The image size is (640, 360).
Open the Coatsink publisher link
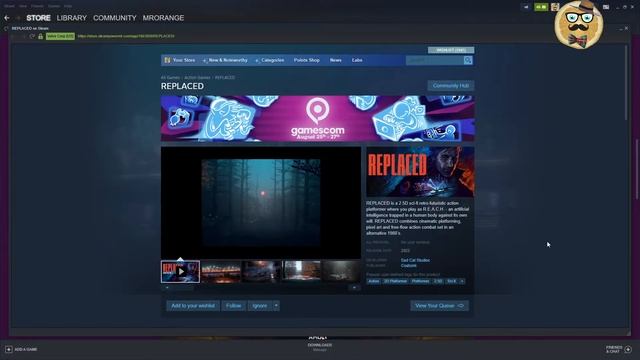point(409,266)
